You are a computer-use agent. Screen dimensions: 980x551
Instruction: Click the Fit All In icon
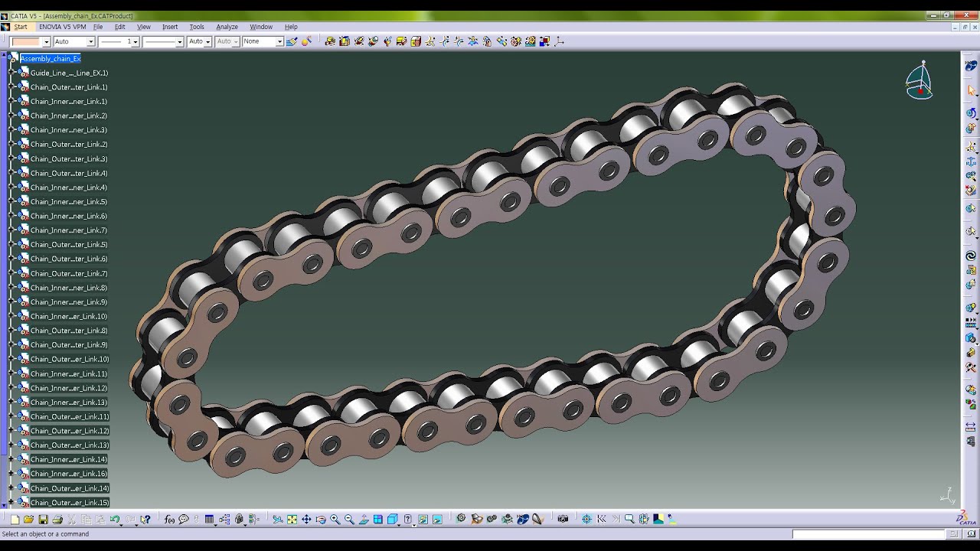point(292,520)
